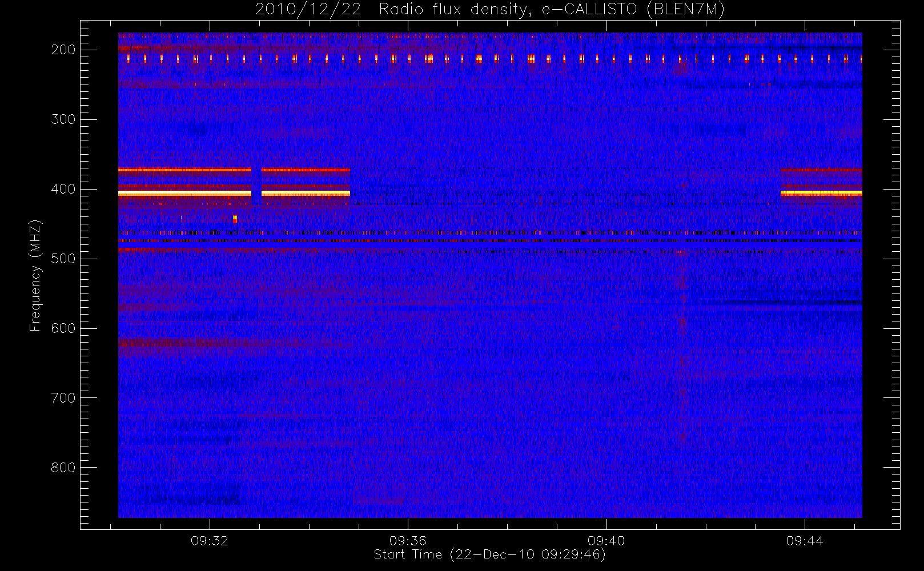Click the 500 frequency tick label
Screen dimensions: 924x571
pos(63,259)
